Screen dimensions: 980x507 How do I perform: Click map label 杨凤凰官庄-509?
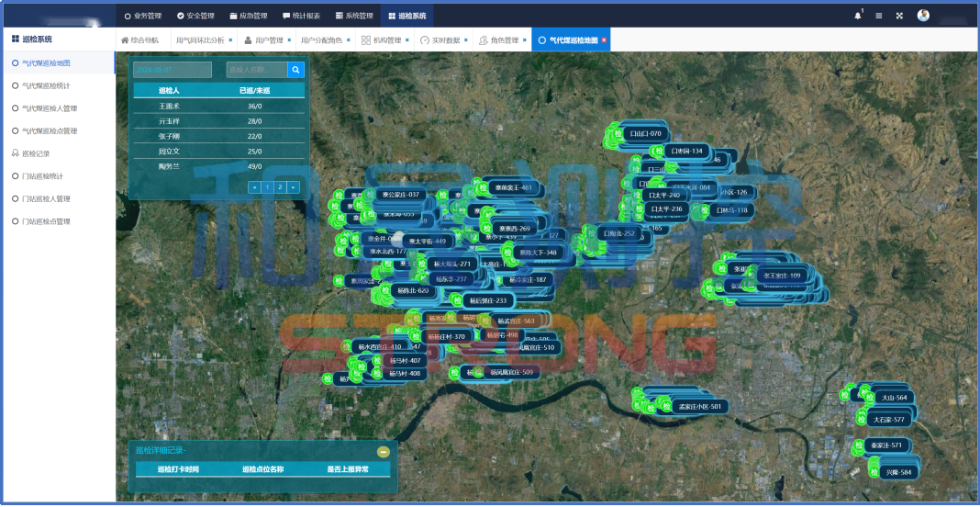tap(510, 372)
